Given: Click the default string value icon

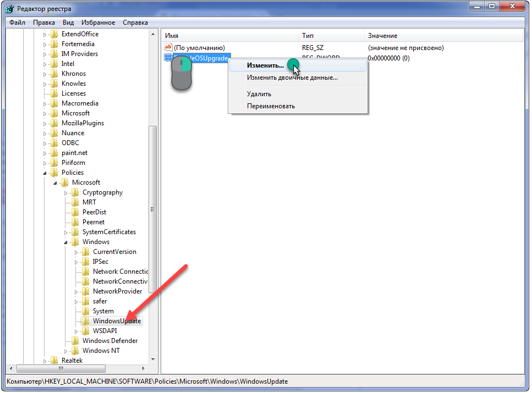Looking at the screenshot, I should tap(168, 48).
